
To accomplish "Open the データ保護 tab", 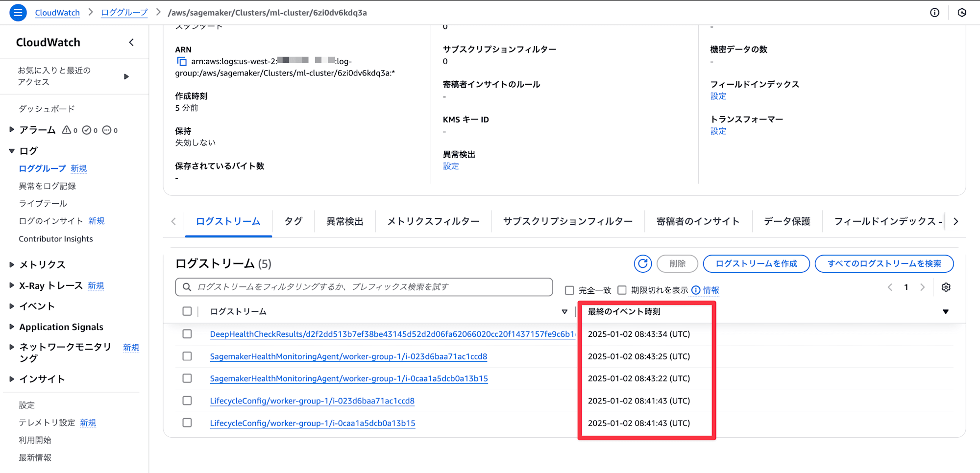I will (787, 221).
